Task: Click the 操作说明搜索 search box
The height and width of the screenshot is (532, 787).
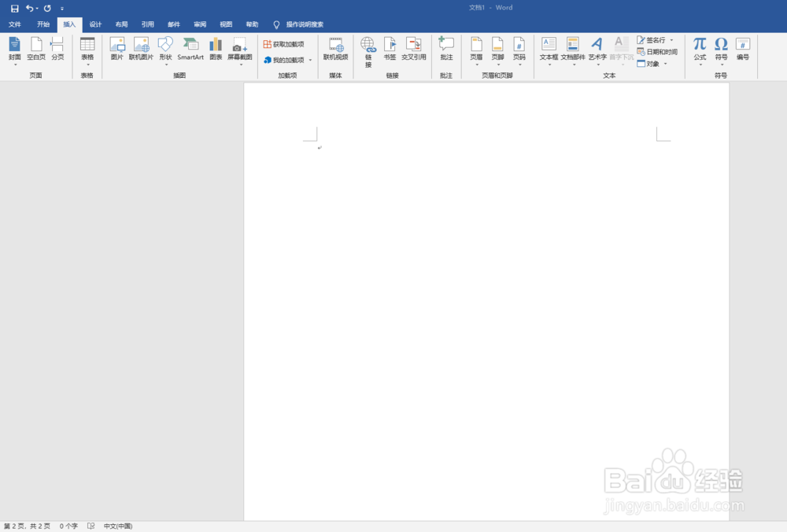Action: tap(298, 24)
